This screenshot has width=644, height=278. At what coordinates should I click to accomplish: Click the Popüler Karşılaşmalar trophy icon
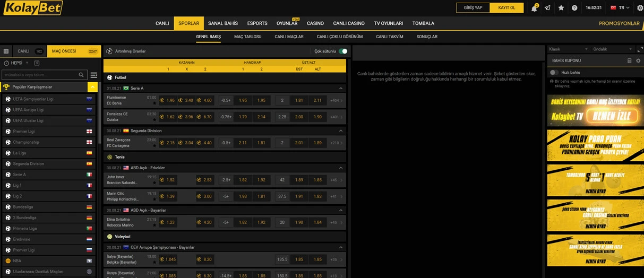6,86
